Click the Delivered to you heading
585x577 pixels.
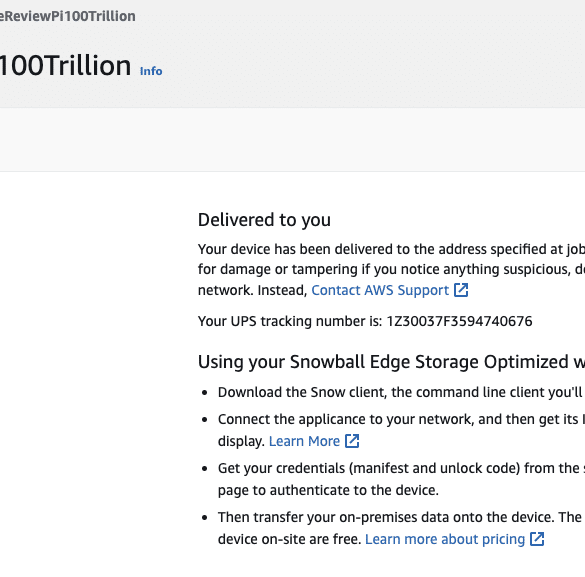point(264,220)
